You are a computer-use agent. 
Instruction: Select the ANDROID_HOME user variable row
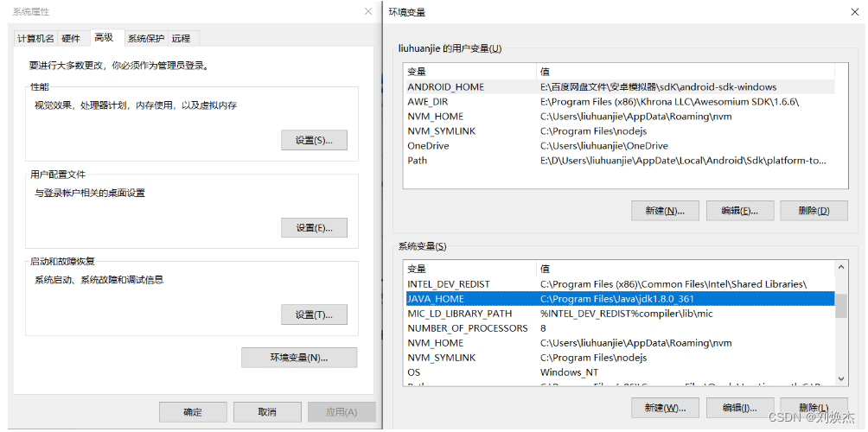[x=619, y=87]
